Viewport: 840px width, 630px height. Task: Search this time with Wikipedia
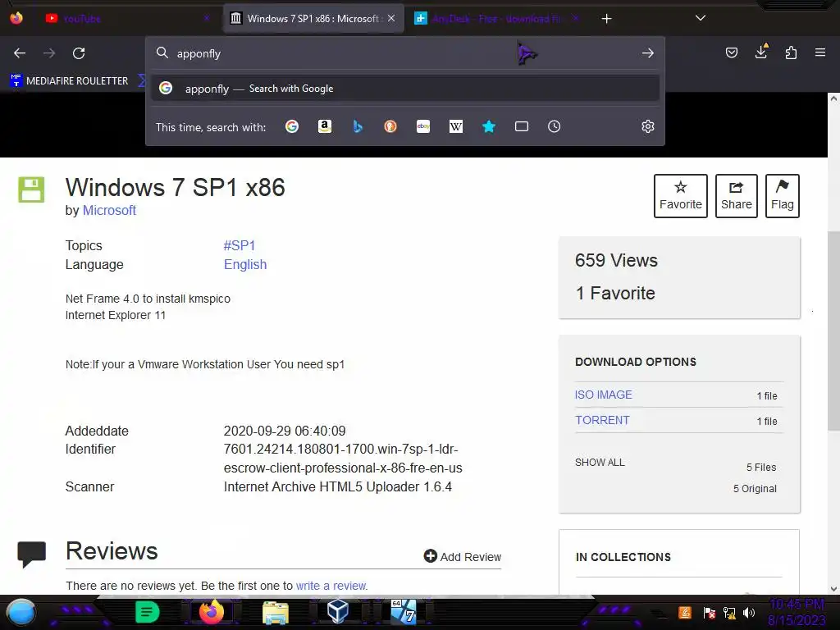click(456, 126)
